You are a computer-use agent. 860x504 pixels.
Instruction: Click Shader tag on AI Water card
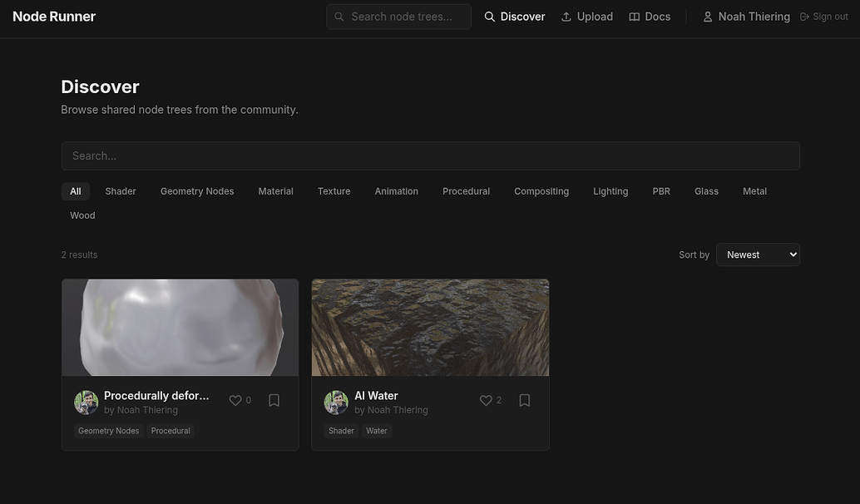point(341,431)
